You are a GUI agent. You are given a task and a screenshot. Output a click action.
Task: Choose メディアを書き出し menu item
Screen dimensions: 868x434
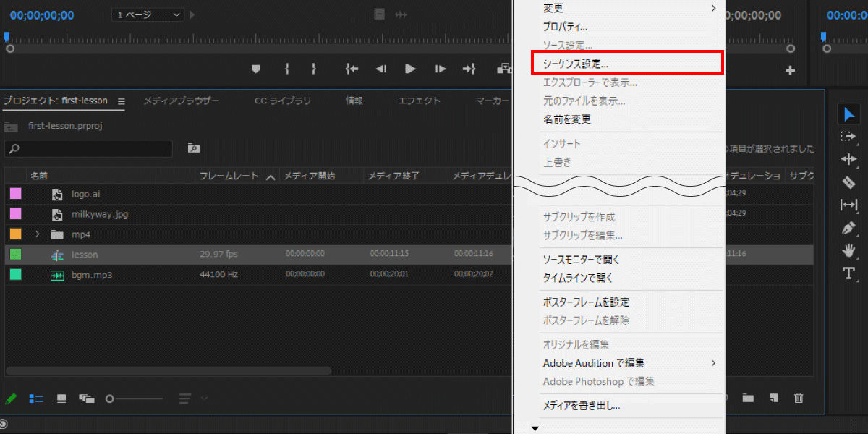(582, 406)
